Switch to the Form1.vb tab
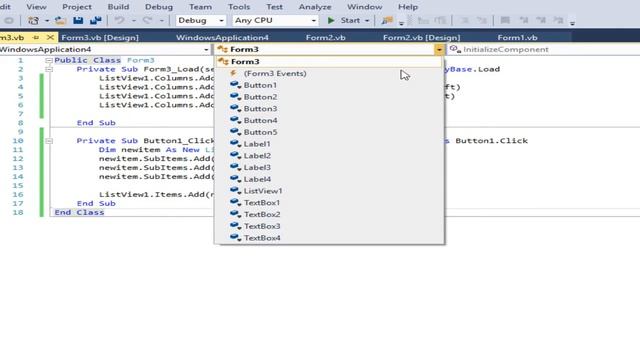 [517, 38]
